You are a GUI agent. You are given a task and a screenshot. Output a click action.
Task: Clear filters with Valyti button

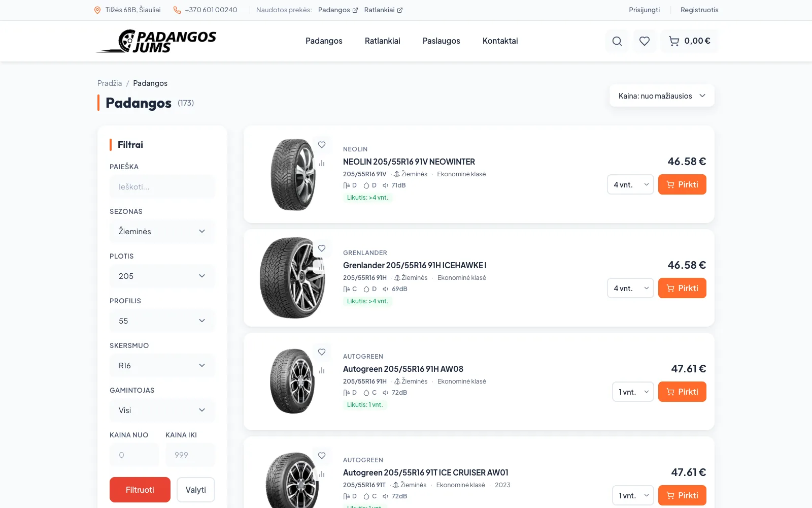(x=196, y=490)
